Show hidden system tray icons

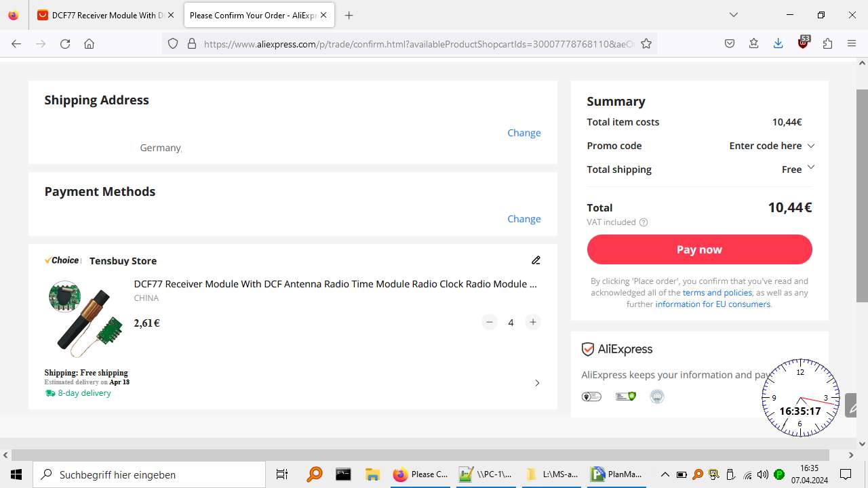point(665,474)
